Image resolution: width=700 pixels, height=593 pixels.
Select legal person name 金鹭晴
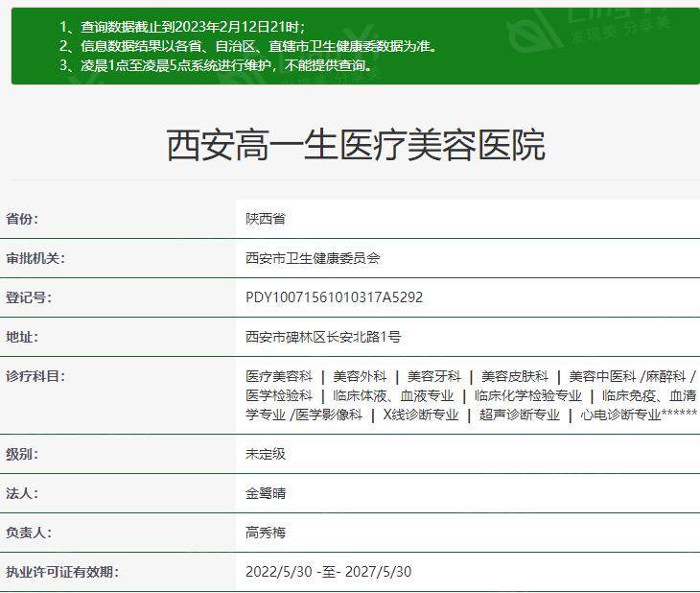click(266, 493)
